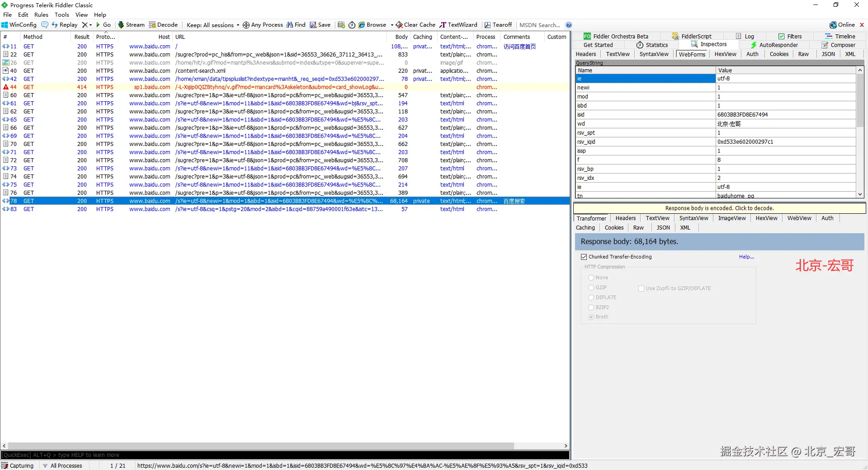Viewport: 868px width, 470px height.
Task: Click the Tearoff toolbar icon
Action: [x=488, y=25]
